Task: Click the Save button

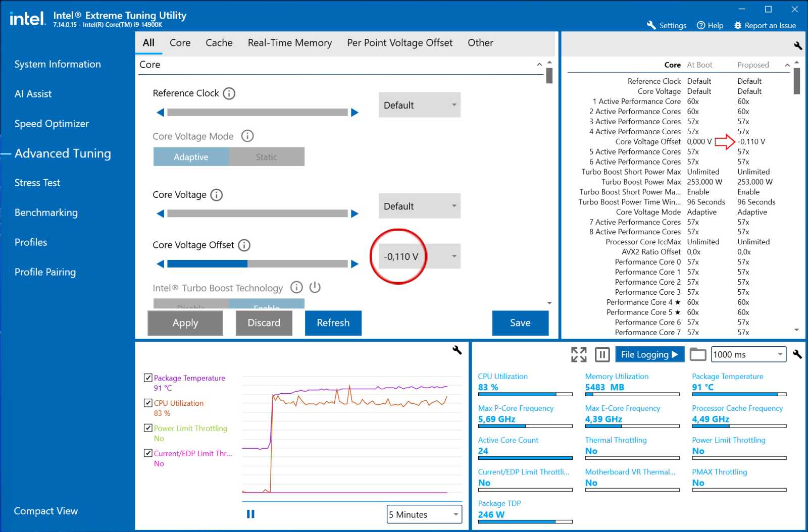Action: pyautogui.click(x=520, y=323)
